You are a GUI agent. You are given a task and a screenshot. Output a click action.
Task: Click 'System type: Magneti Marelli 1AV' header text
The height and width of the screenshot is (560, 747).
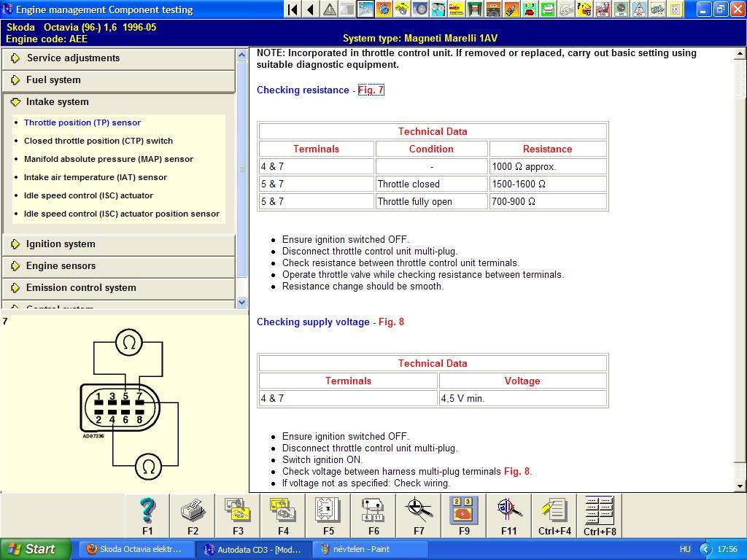[419, 39]
